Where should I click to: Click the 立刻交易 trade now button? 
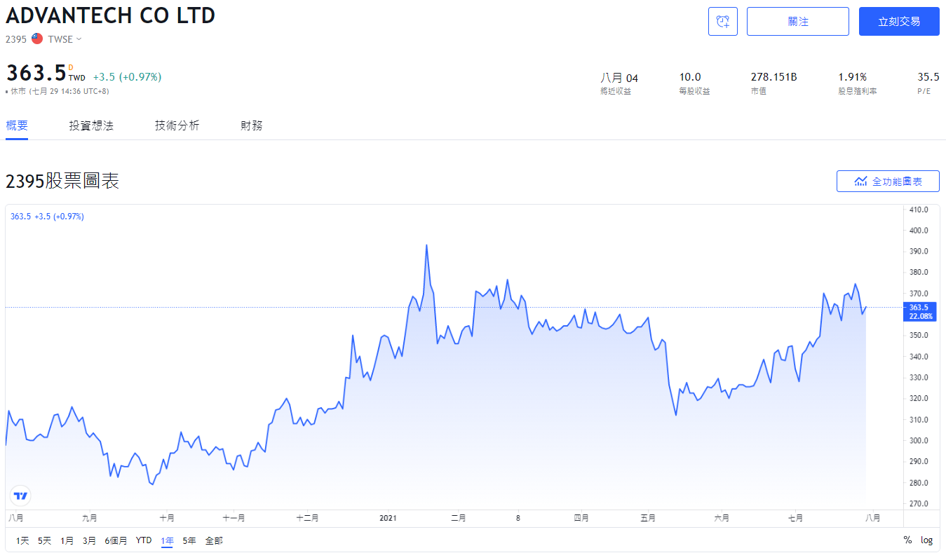[899, 22]
